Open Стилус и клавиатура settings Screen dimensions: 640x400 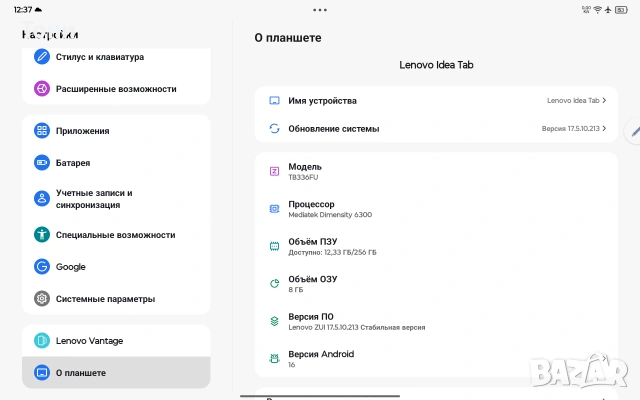[x=116, y=57]
